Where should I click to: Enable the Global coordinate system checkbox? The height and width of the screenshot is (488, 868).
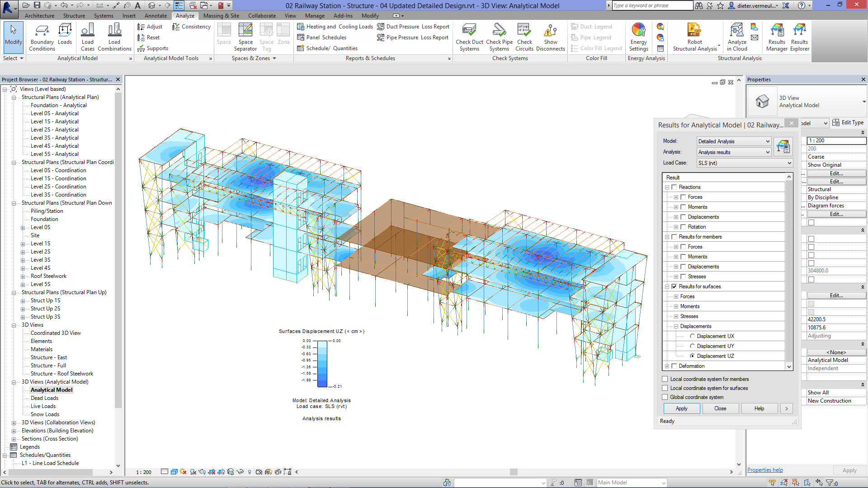click(x=665, y=397)
